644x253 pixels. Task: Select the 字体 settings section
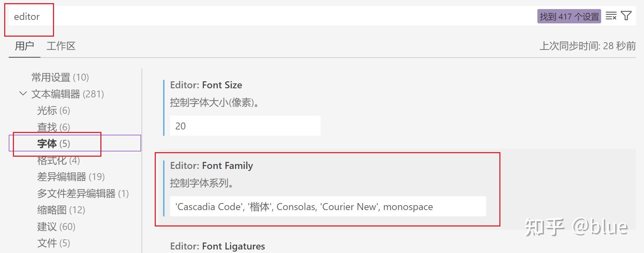pos(54,143)
